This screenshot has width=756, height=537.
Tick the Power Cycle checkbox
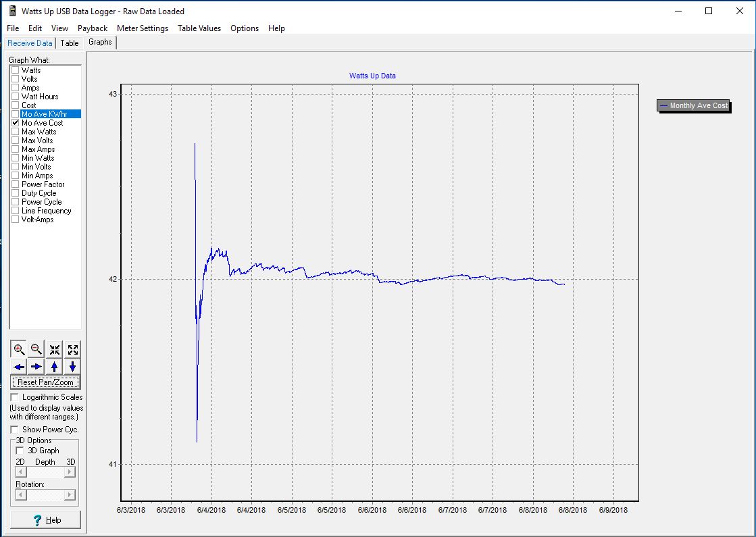click(16, 202)
